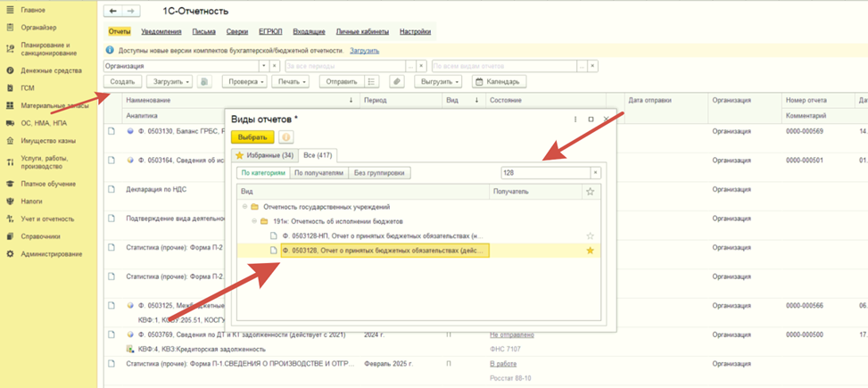
Task: Add Ф. 0503128-НП to favorites star
Action: [x=590, y=235]
